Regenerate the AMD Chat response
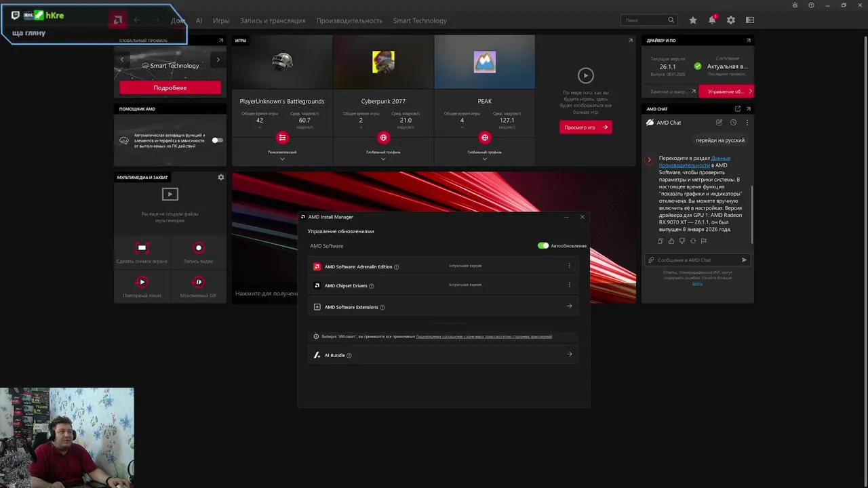 tap(693, 241)
